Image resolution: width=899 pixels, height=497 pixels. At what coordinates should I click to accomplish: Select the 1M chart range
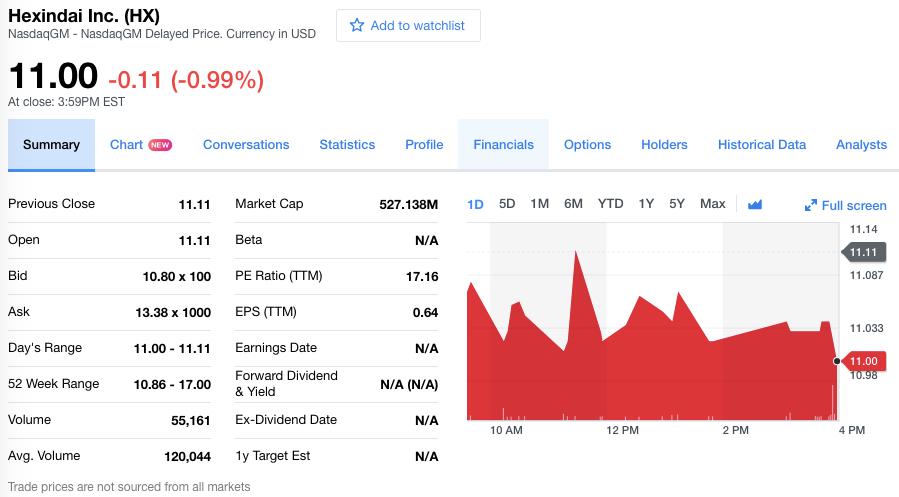click(x=540, y=204)
